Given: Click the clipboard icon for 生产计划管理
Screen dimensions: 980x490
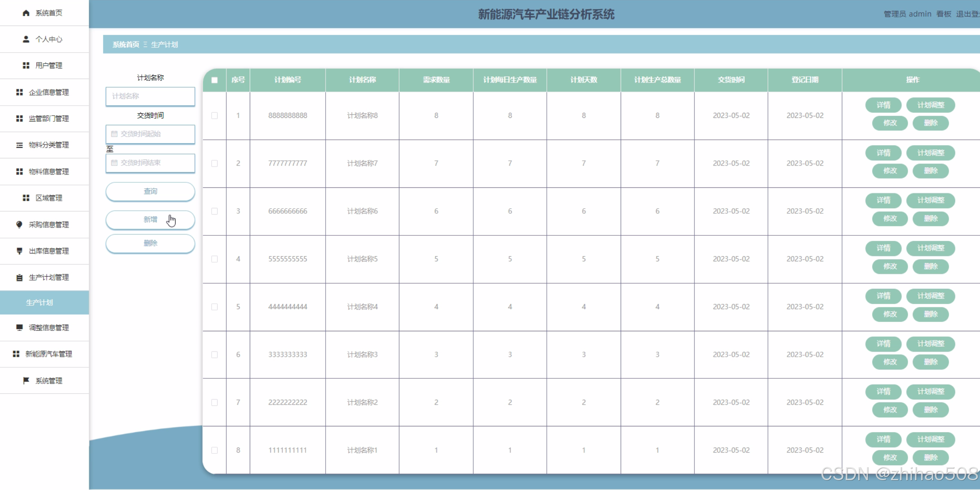Looking at the screenshot, I should tap(19, 277).
